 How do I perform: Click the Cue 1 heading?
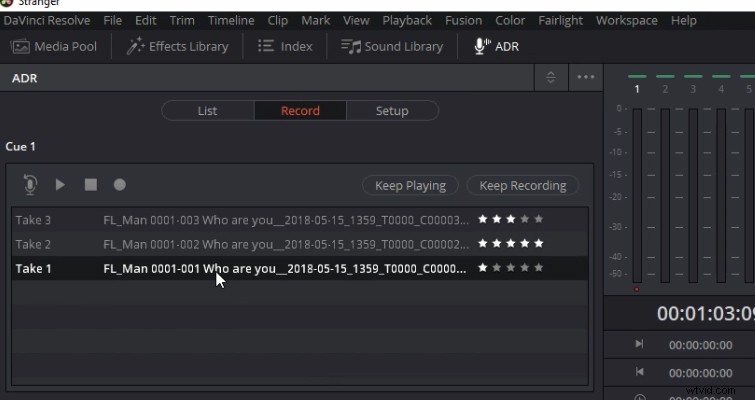(x=20, y=146)
